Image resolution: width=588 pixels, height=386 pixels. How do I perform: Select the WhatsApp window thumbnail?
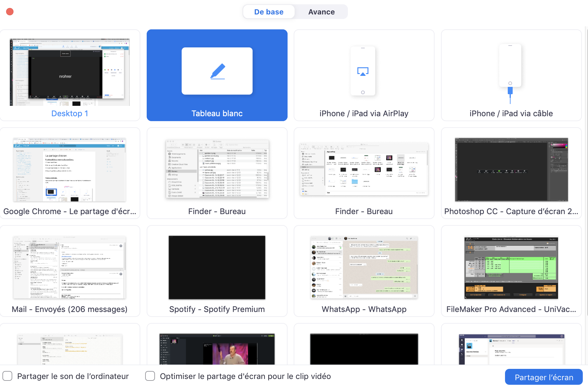(x=364, y=267)
